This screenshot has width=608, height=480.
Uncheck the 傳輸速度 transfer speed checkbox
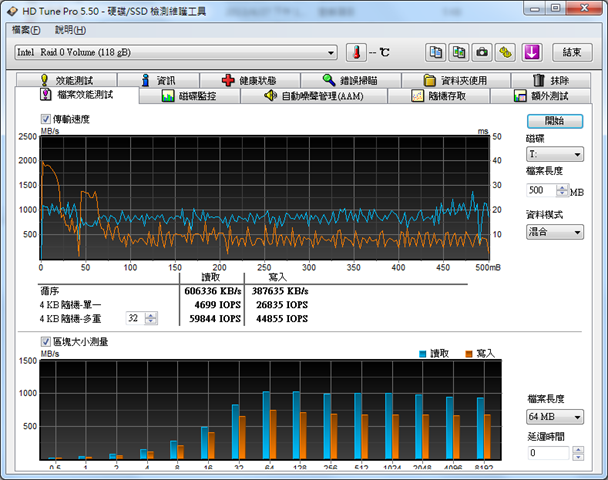tap(45, 119)
